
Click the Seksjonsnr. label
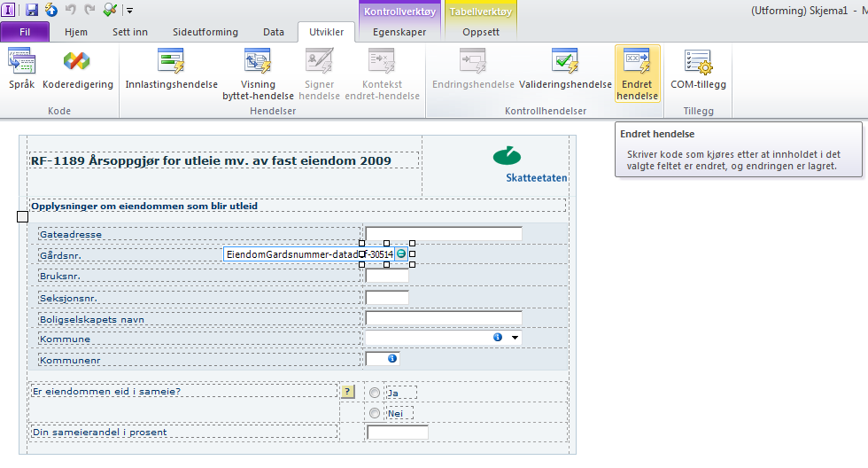pyautogui.click(x=68, y=298)
